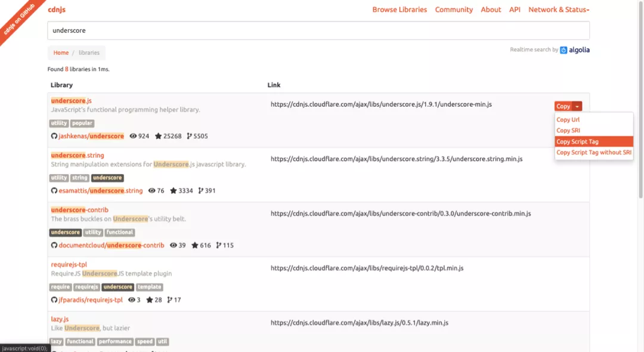Click star icon next to 25268

tap(158, 136)
